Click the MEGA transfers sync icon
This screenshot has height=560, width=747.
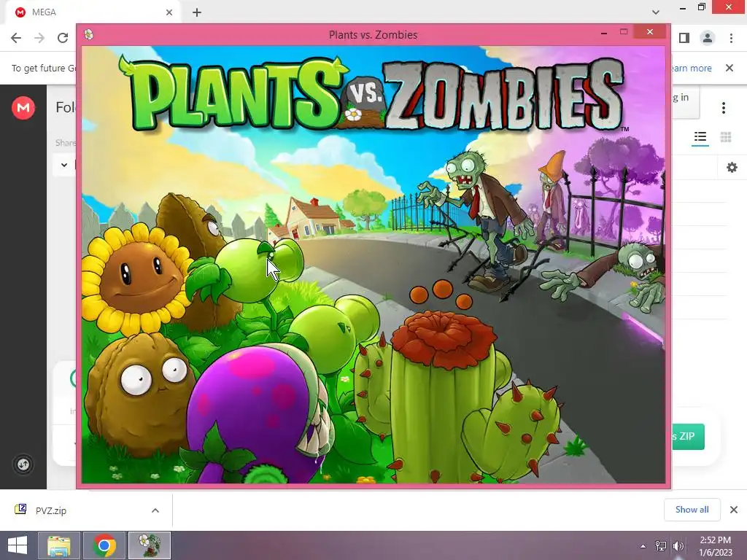point(23,464)
